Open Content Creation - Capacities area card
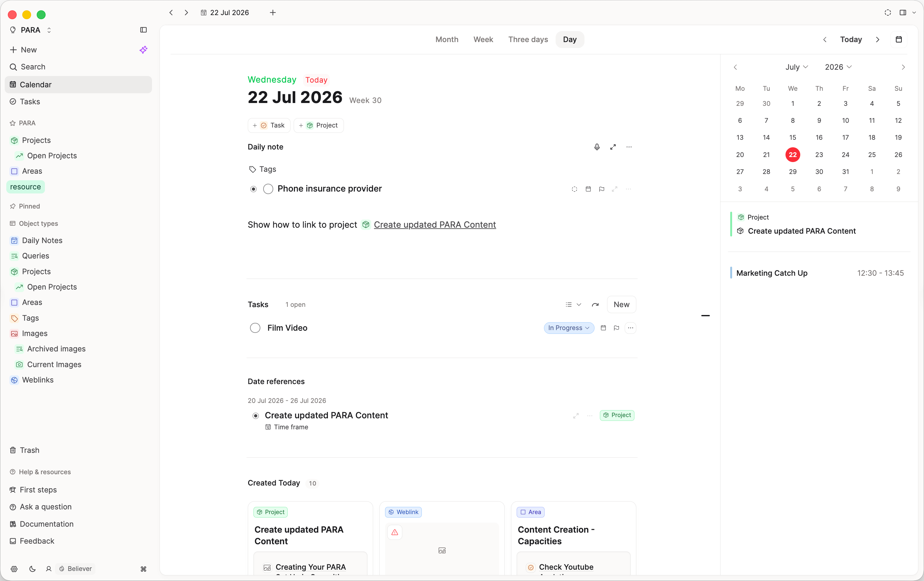The height and width of the screenshot is (581, 924). coord(573,538)
